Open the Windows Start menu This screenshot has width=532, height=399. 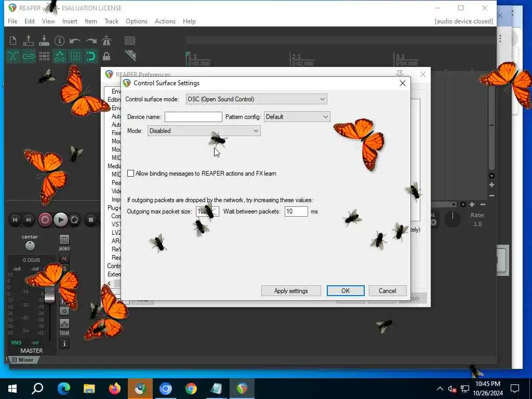pyautogui.click(x=12, y=389)
